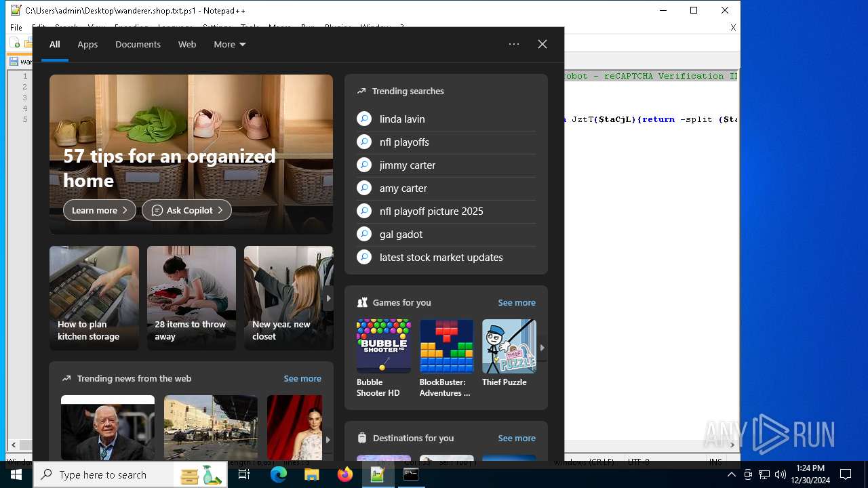Show next tips cards with arrow
868x488 pixels.
pyautogui.click(x=328, y=298)
